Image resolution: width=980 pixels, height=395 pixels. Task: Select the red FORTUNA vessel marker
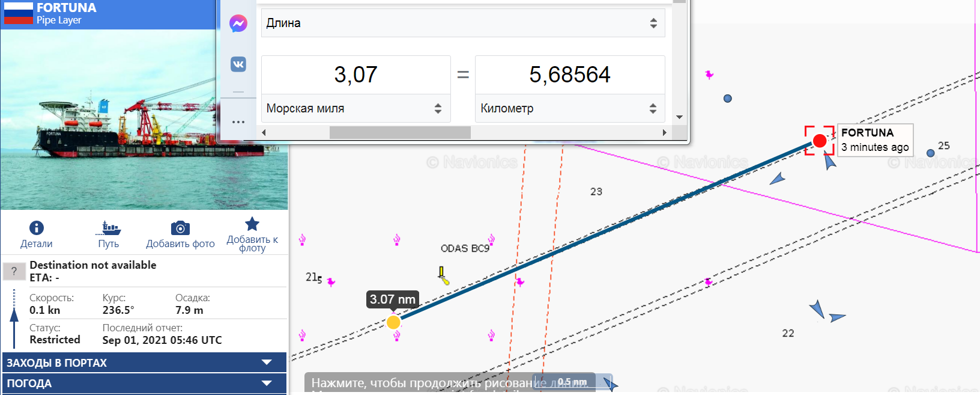click(819, 141)
